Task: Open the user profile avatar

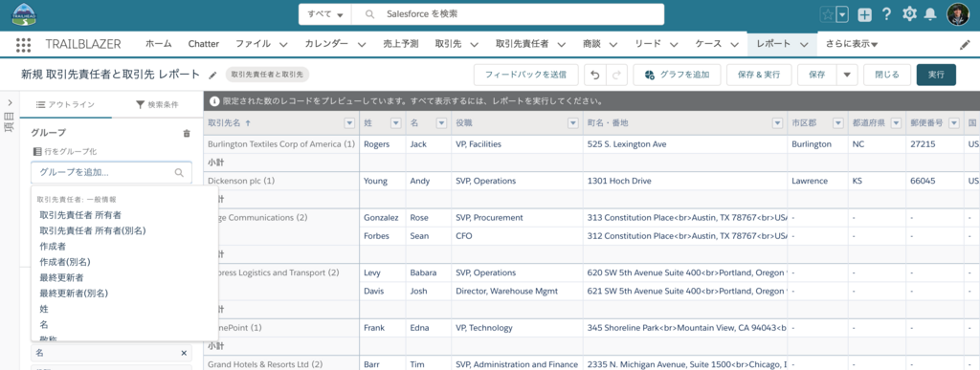Action: tap(957, 14)
